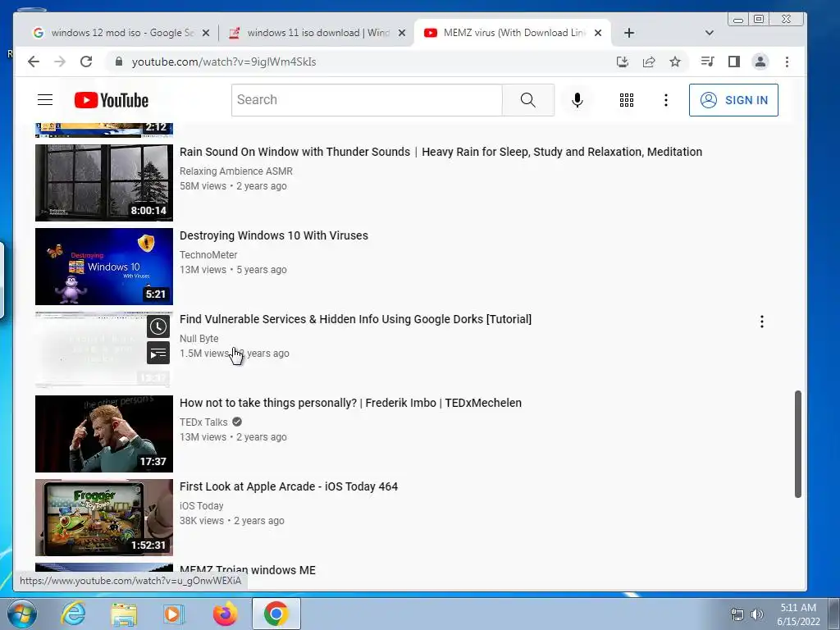Open Windows Explorer from taskbar
Image resolution: width=840 pixels, height=630 pixels.
124,614
